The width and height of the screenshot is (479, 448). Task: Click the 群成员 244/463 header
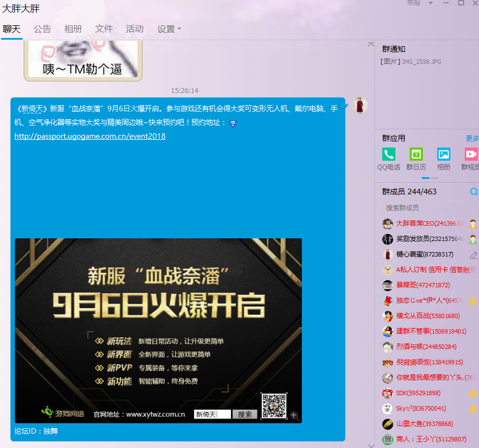pos(409,192)
